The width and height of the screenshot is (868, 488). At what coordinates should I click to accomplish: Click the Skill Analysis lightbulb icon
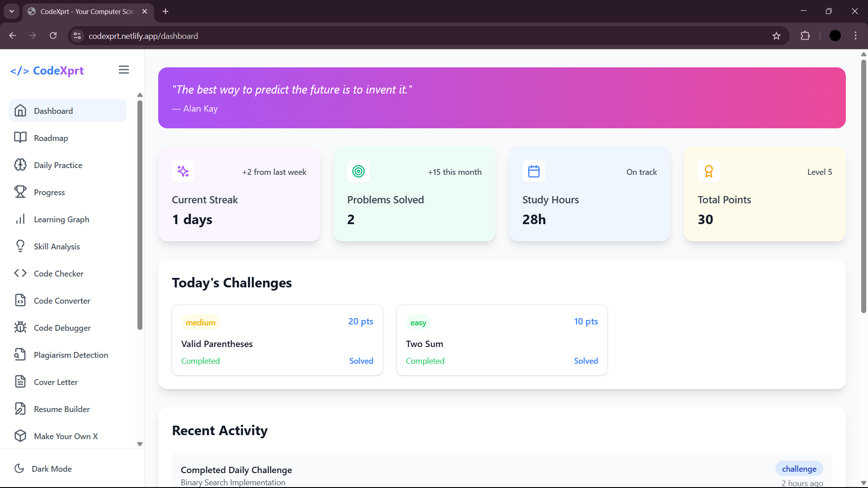(x=20, y=246)
